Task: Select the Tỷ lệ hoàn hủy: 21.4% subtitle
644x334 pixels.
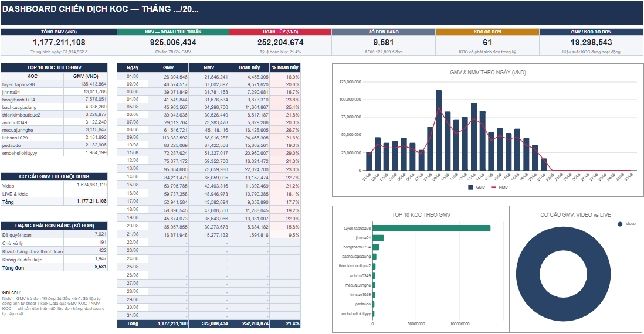Action: pos(280,52)
